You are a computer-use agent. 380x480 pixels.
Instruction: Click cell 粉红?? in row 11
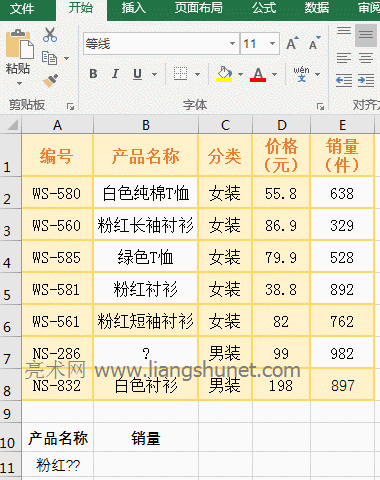(x=57, y=465)
